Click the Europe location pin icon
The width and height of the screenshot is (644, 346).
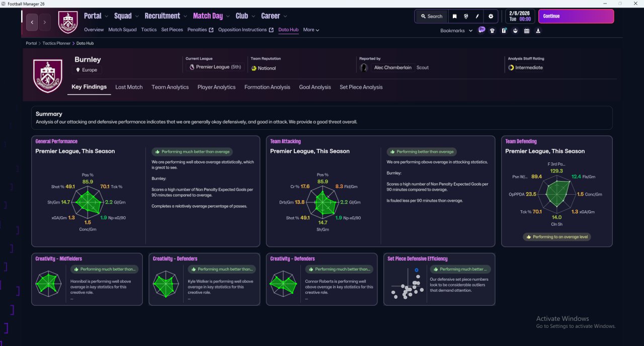point(78,70)
